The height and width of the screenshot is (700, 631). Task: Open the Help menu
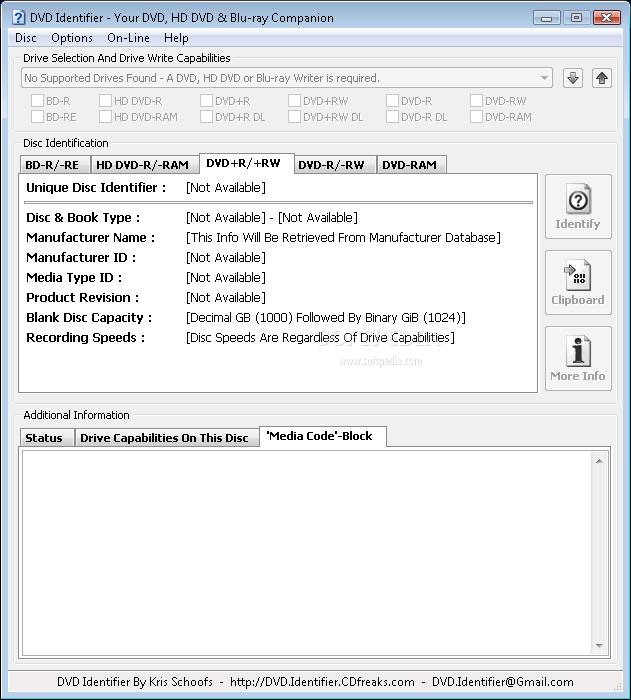pos(176,38)
